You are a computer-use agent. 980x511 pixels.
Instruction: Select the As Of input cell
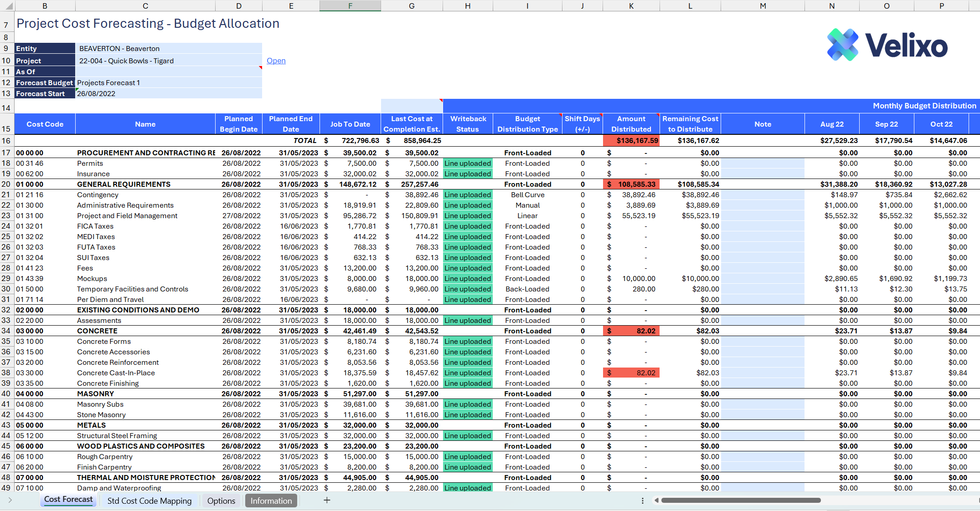(x=168, y=72)
